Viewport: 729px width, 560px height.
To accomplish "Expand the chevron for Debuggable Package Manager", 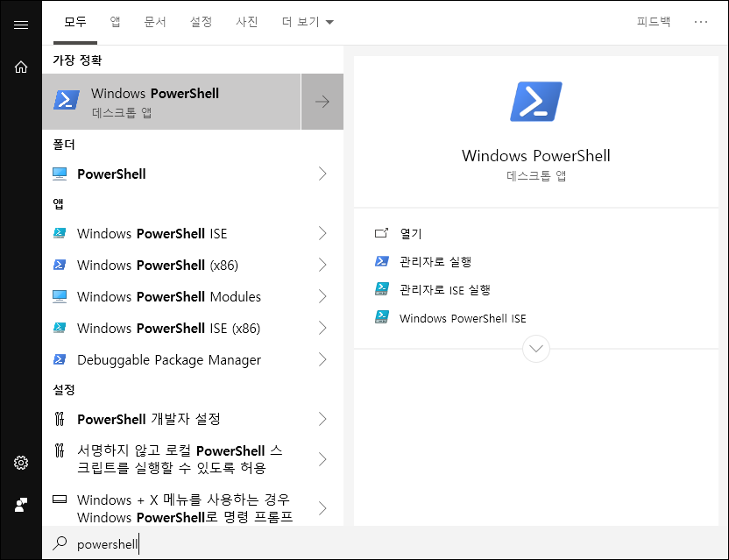I will [322, 359].
